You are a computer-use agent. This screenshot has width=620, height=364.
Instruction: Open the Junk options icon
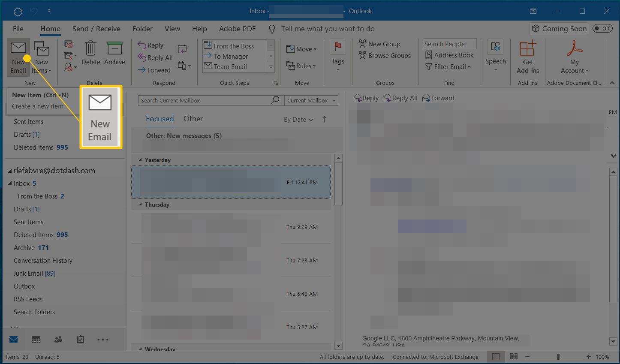[x=70, y=67]
